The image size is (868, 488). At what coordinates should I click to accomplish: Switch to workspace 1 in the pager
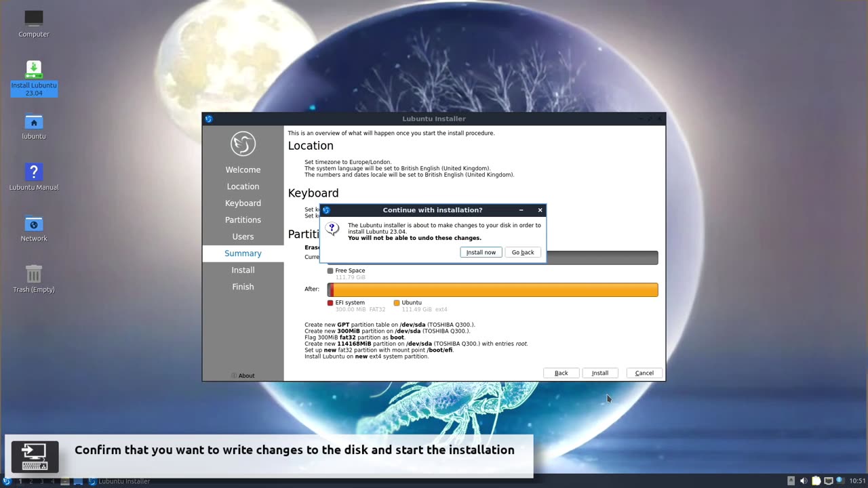coord(20,481)
